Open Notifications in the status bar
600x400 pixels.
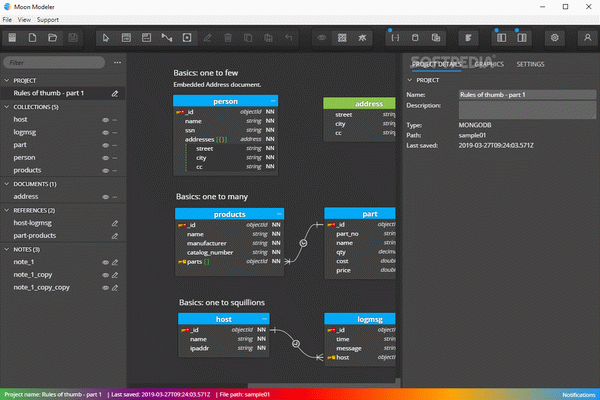tap(579, 395)
